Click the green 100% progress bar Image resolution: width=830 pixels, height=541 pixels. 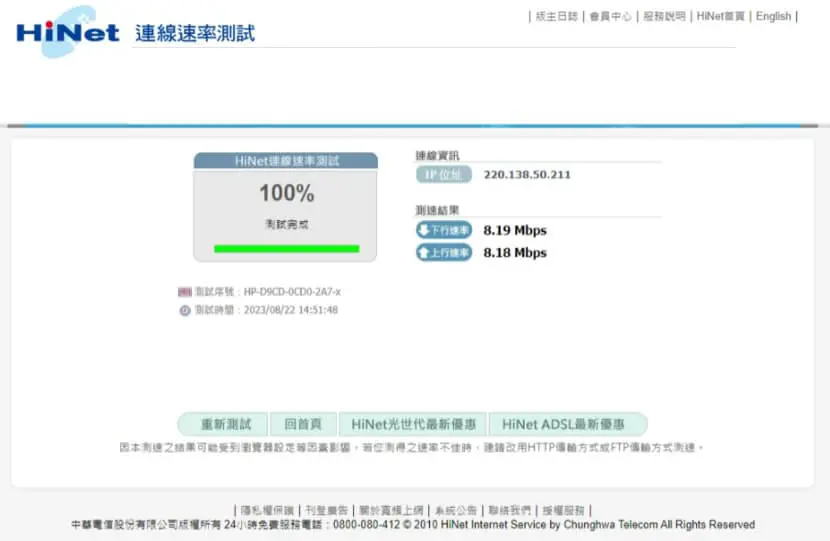coord(286,249)
